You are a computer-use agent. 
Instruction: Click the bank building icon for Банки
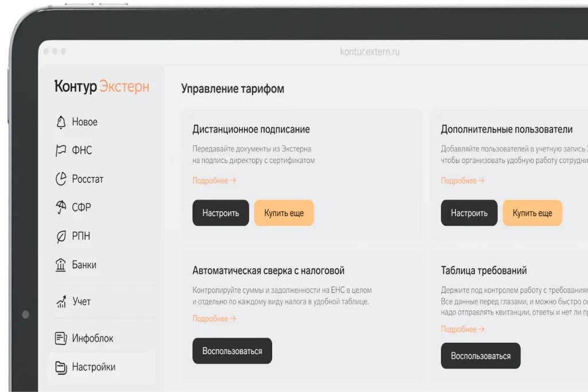pos(61,265)
